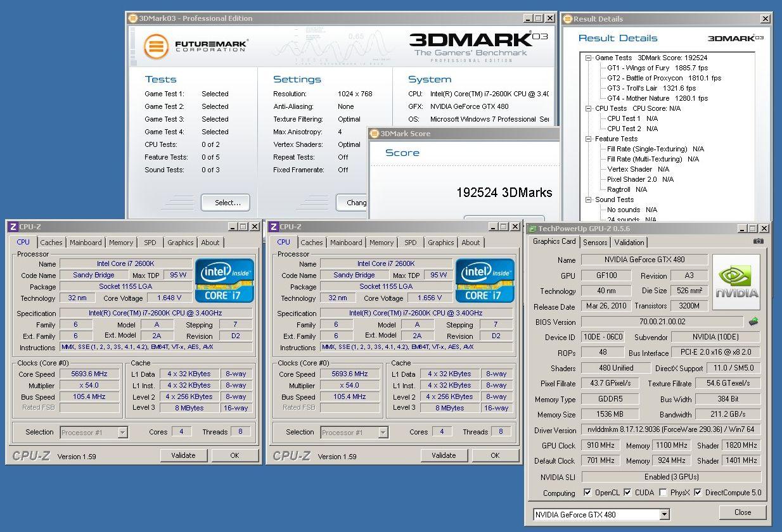Viewport: 782px width, 532px height.
Task: Click the Intel Core i7 logo in right CPU-Z window
Action: 485,280
